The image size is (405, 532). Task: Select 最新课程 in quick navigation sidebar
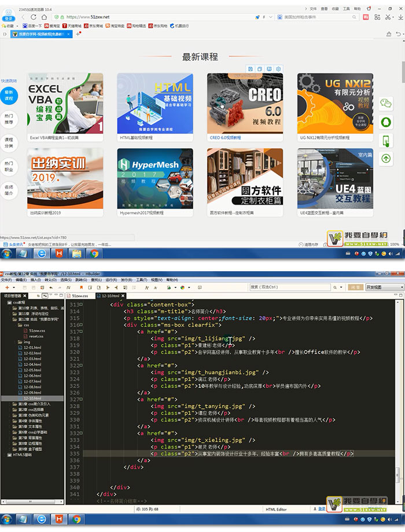coord(9,95)
